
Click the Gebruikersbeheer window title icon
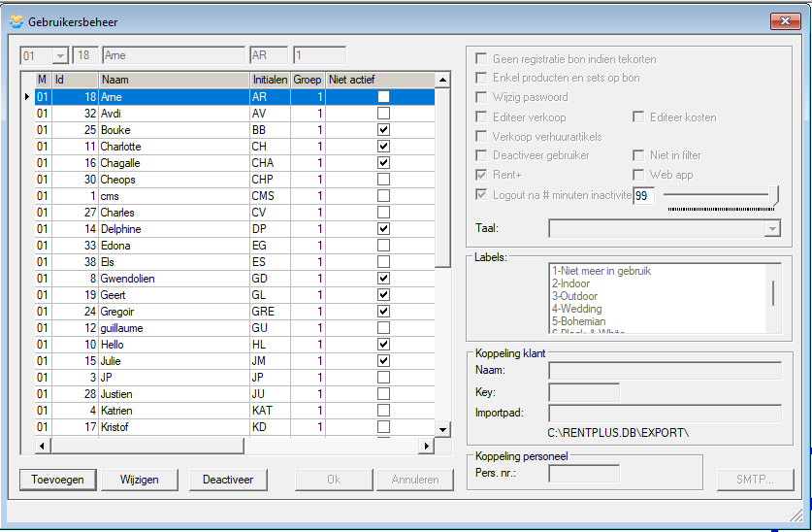(16, 20)
